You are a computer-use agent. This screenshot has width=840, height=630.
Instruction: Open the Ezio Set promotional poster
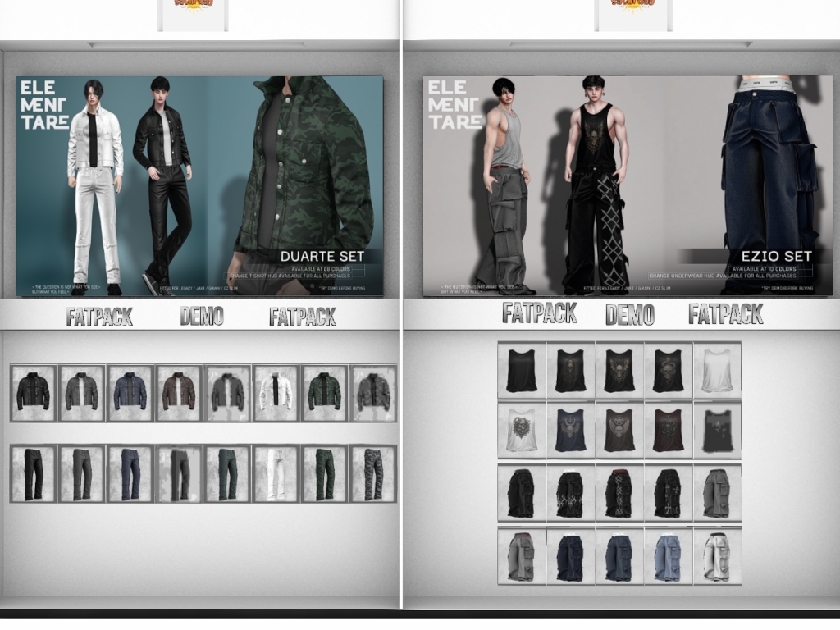pos(628,186)
